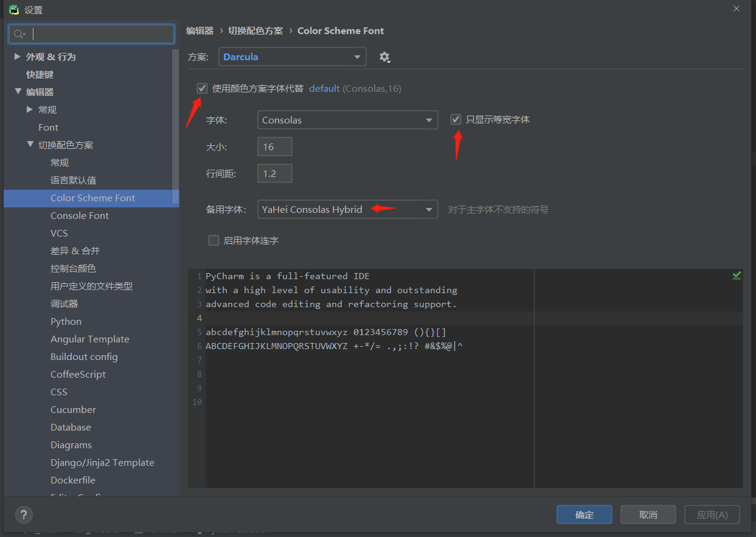This screenshot has width=756, height=537.
Task: Click the help question mark button
Action: click(24, 514)
